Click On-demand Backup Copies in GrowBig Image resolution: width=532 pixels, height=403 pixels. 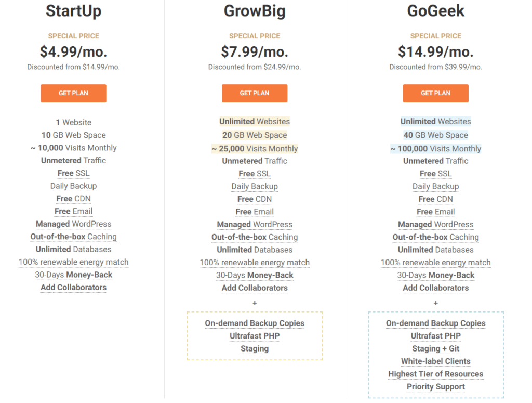tap(255, 323)
